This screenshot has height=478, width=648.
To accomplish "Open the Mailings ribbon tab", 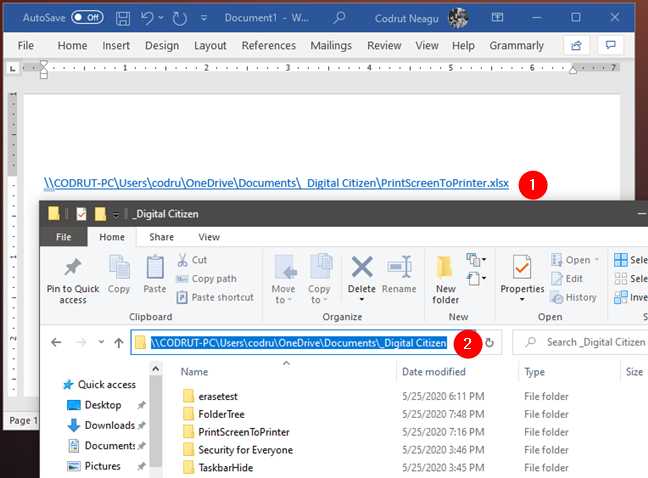I will [329, 46].
